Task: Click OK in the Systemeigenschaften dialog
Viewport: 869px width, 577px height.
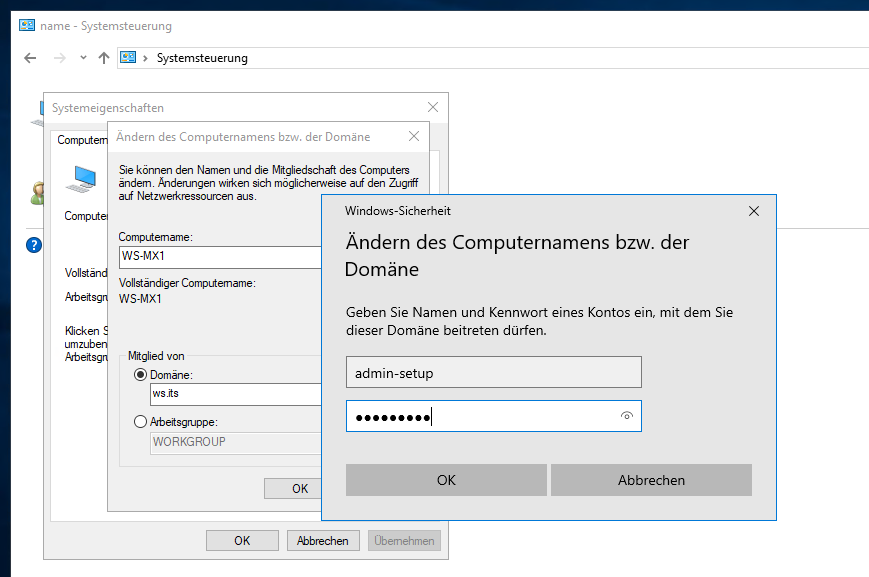Action: tap(242, 540)
